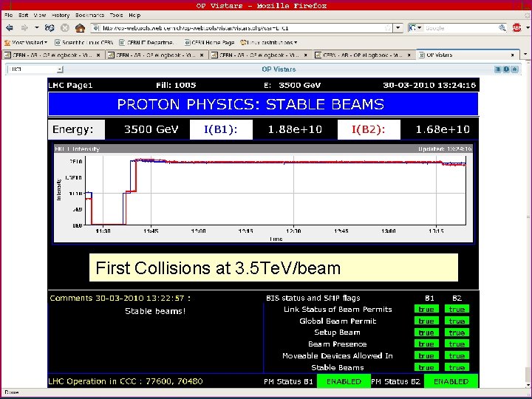Click the B1 true flag for Global Beam Permit
The width and height of the screenshot is (532, 399).
pyautogui.click(x=426, y=321)
